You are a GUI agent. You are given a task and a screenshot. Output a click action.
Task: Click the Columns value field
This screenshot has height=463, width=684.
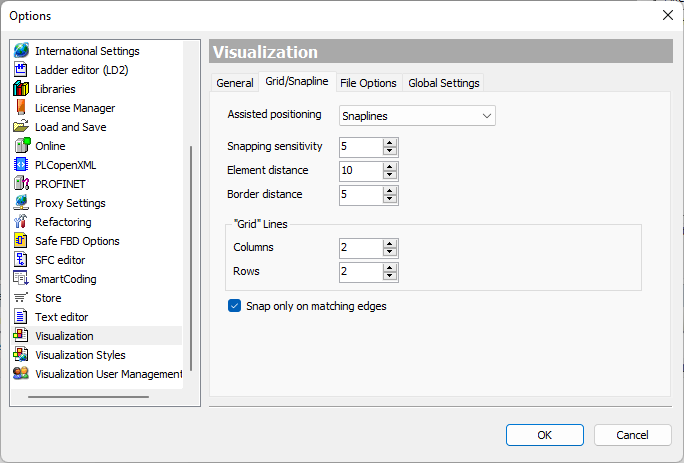[361, 248]
